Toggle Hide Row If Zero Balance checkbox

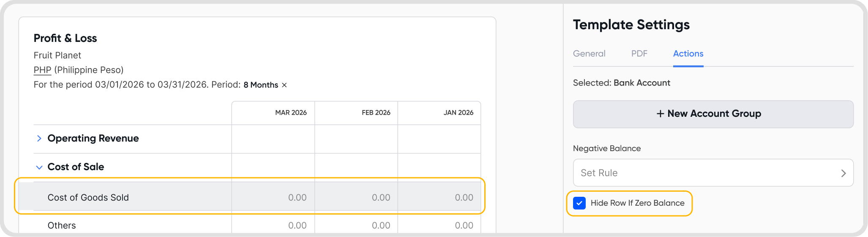pyautogui.click(x=579, y=203)
